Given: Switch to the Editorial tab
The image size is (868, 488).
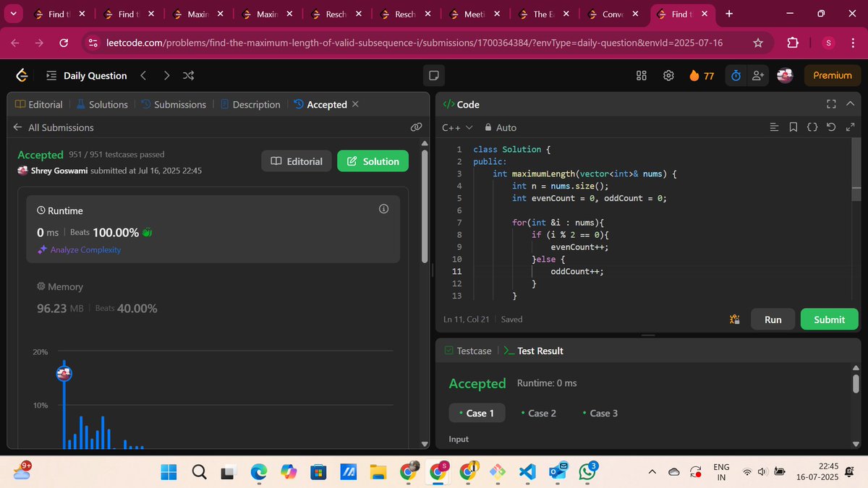Looking at the screenshot, I should click(39, 104).
